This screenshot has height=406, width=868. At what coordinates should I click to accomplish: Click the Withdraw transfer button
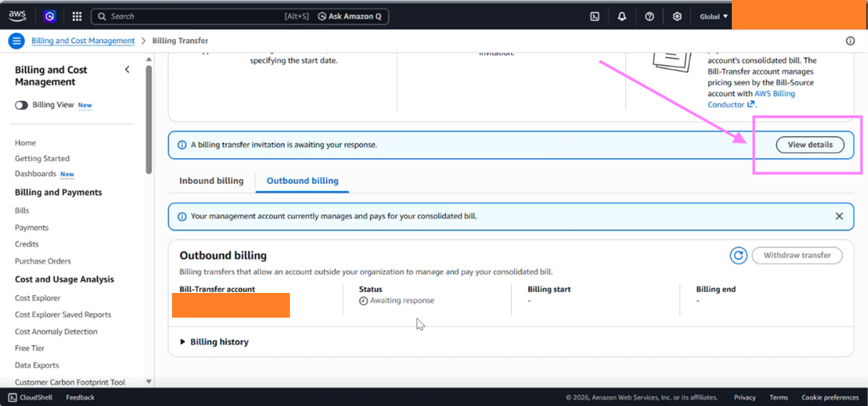pyautogui.click(x=797, y=256)
